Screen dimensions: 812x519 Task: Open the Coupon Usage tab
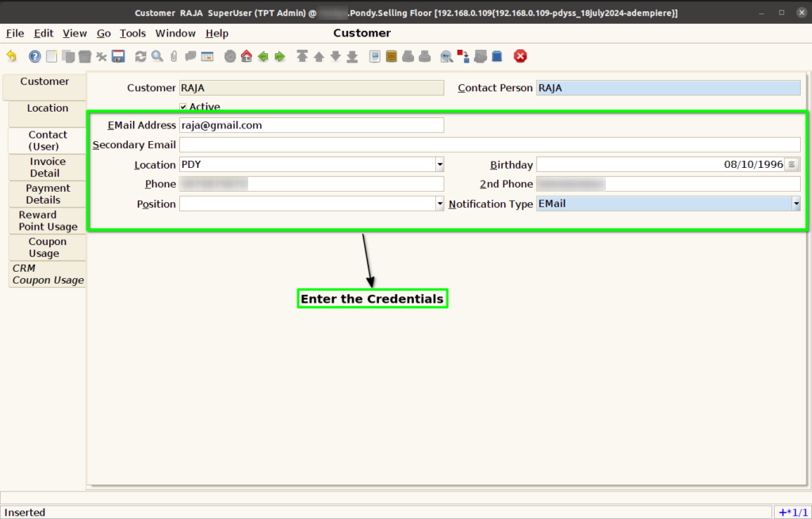click(47, 247)
